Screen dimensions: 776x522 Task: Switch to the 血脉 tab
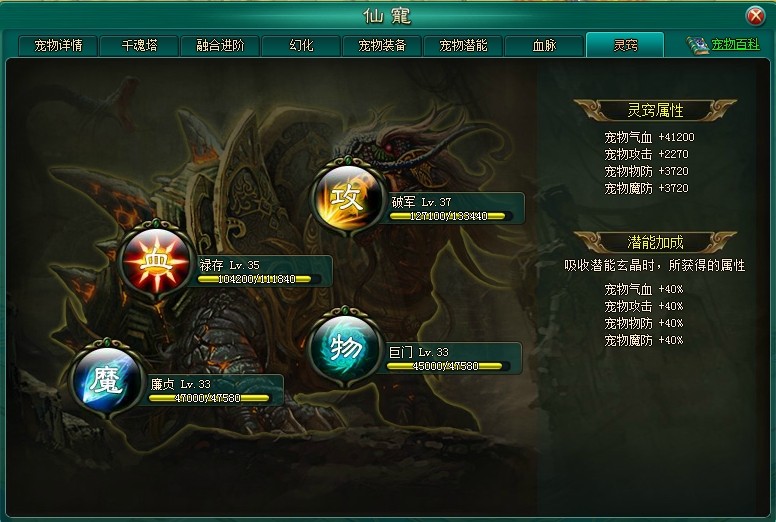point(544,46)
